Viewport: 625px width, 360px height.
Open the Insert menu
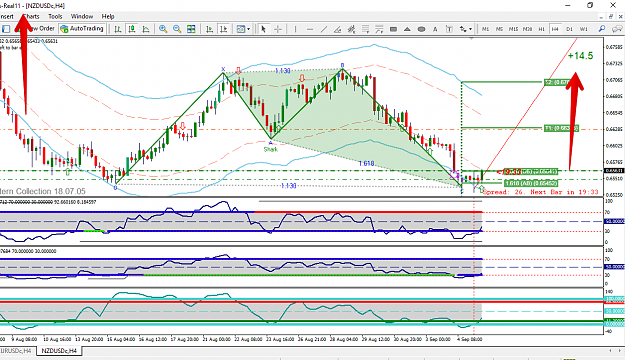click(x=6, y=16)
